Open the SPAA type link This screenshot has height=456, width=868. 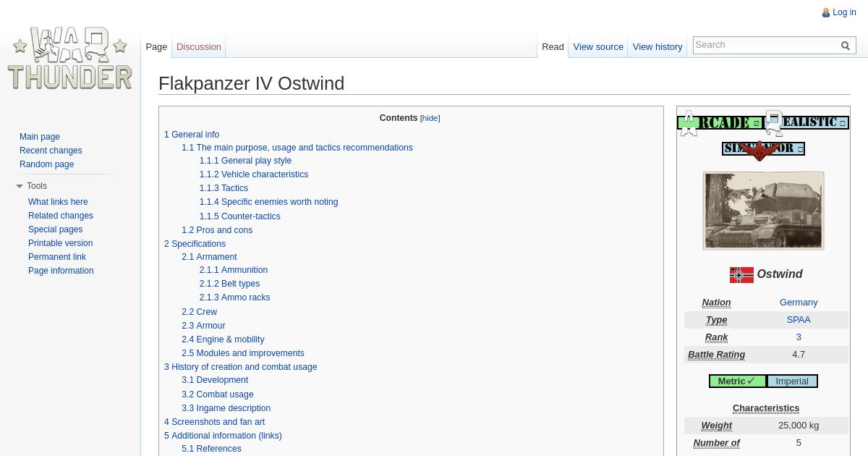799,320
